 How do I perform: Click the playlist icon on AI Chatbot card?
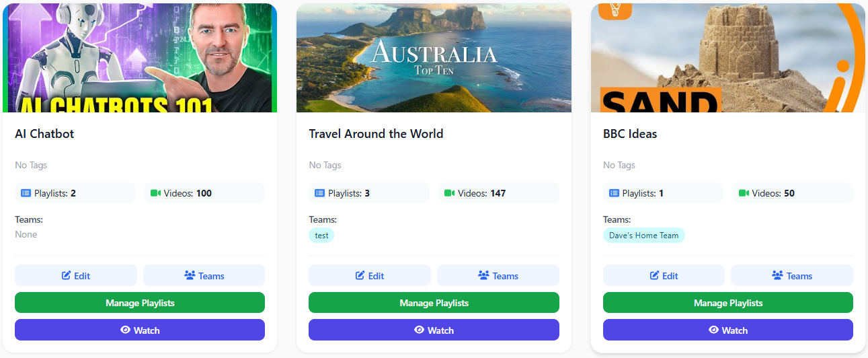tap(26, 193)
